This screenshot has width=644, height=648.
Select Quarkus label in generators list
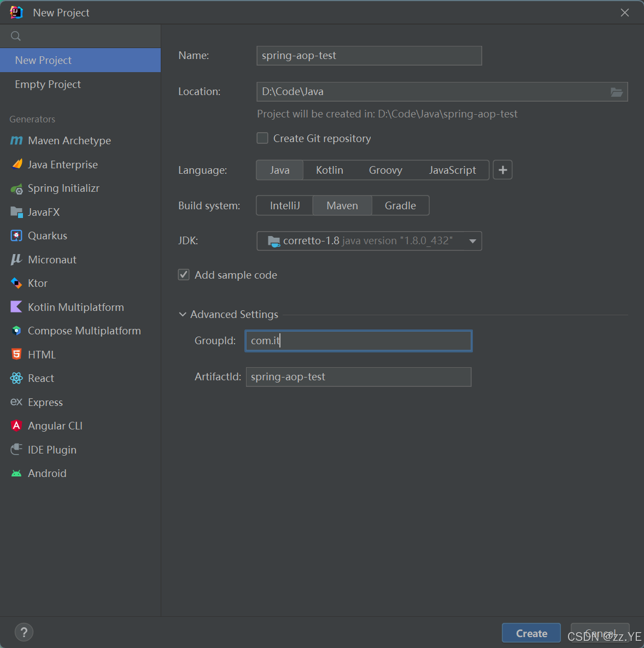[48, 235]
